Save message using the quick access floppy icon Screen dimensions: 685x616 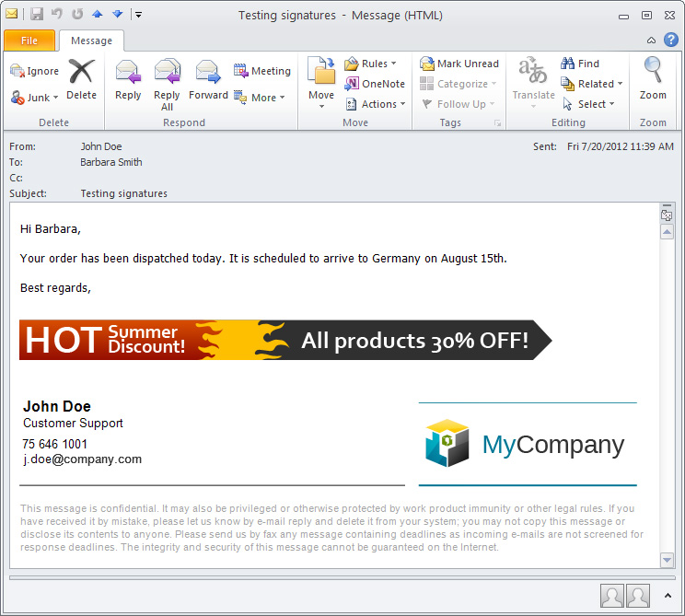(37, 15)
